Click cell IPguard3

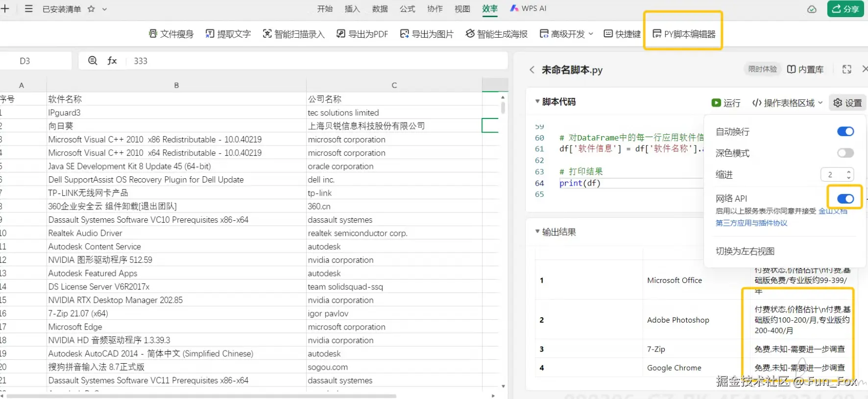176,113
